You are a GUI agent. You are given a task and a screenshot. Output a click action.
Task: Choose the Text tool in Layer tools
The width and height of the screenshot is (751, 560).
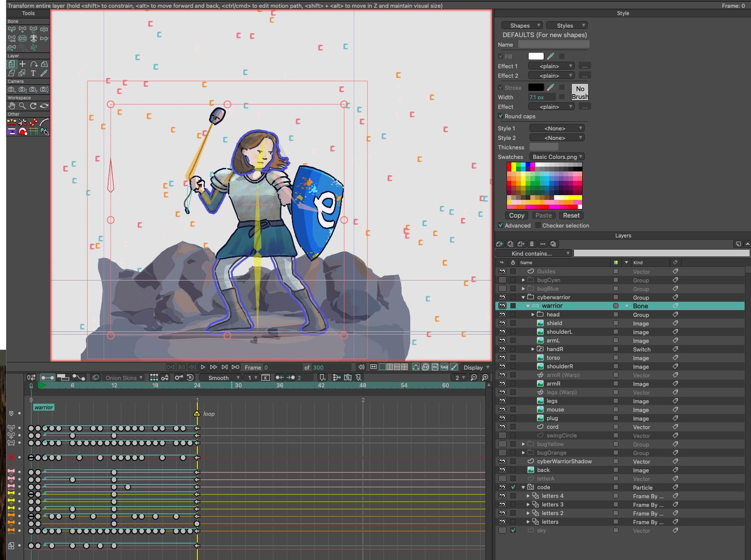(33, 73)
